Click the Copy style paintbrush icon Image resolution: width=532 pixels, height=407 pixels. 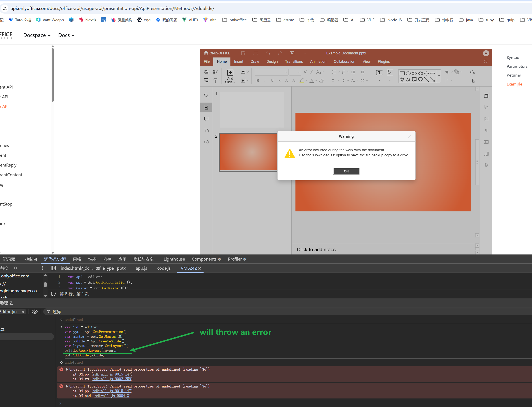tap(215, 80)
